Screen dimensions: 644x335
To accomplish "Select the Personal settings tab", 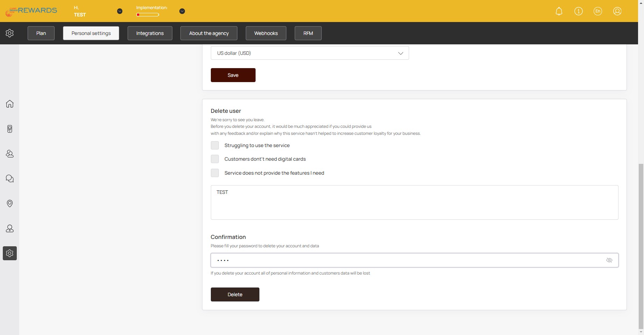I will coord(91,33).
